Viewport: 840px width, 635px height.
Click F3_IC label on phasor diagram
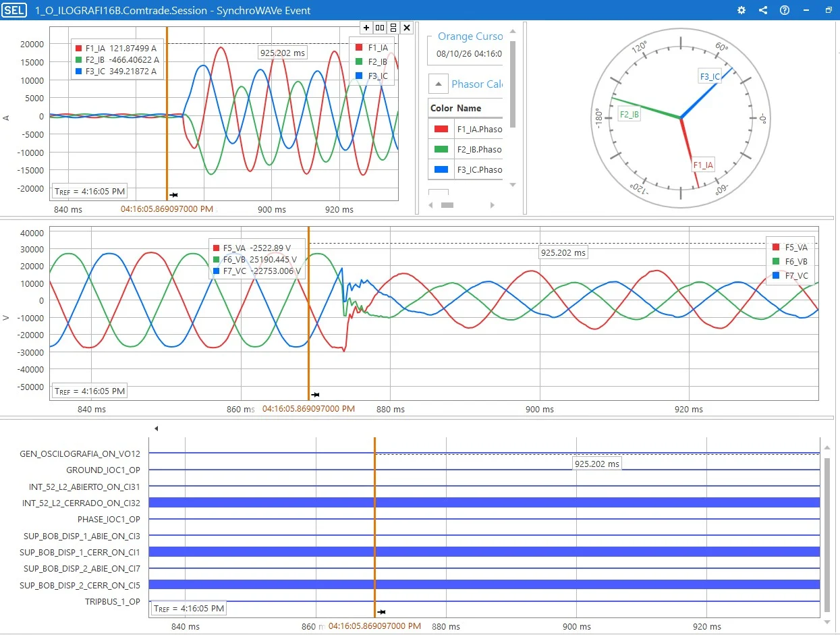coord(710,77)
